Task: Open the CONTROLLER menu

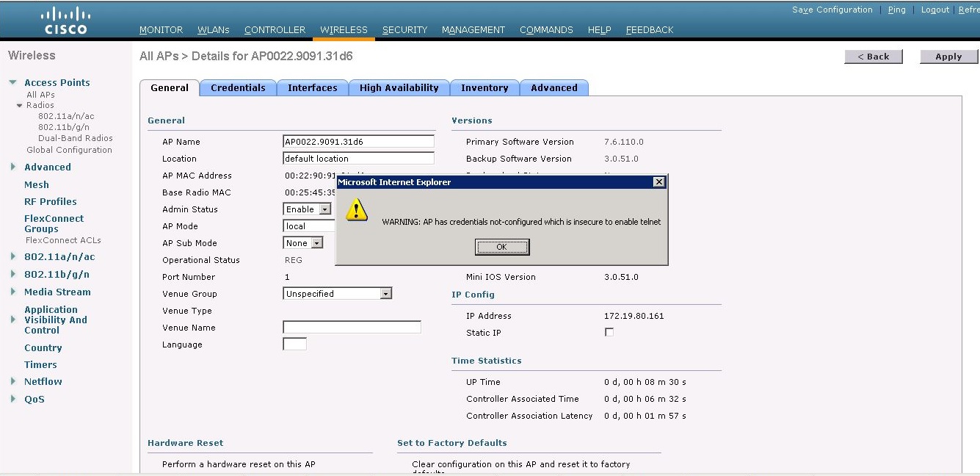Action: pyautogui.click(x=275, y=30)
